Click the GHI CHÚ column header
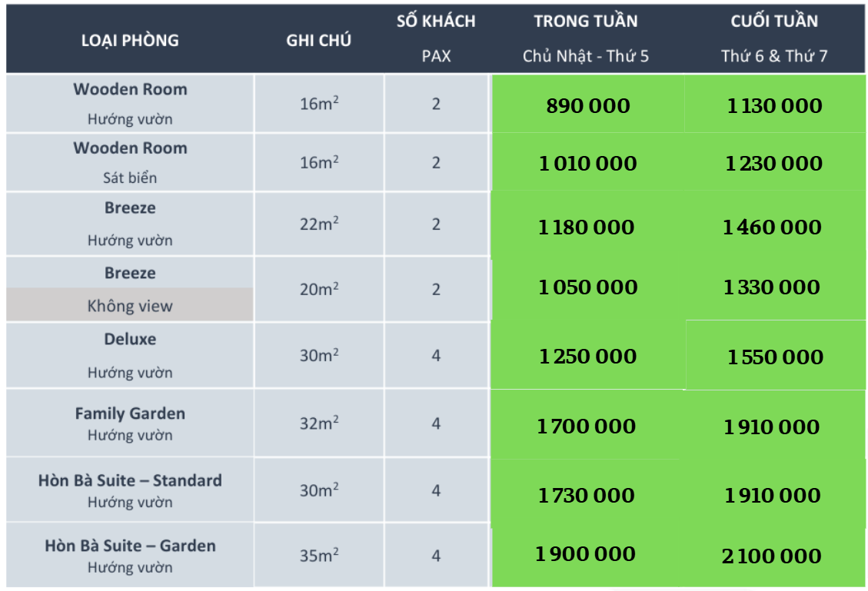The image size is (868, 591). [318, 41]
